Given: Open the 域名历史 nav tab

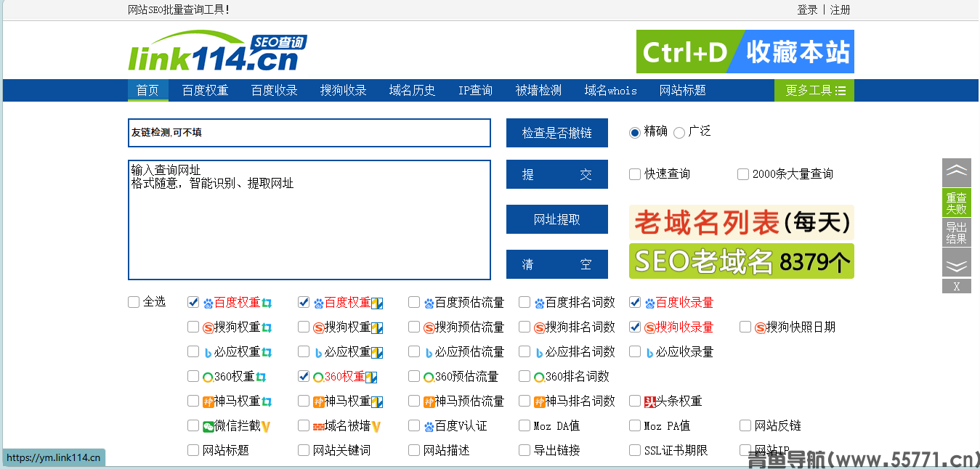Looking at the screenshot, I should (413, 91).
